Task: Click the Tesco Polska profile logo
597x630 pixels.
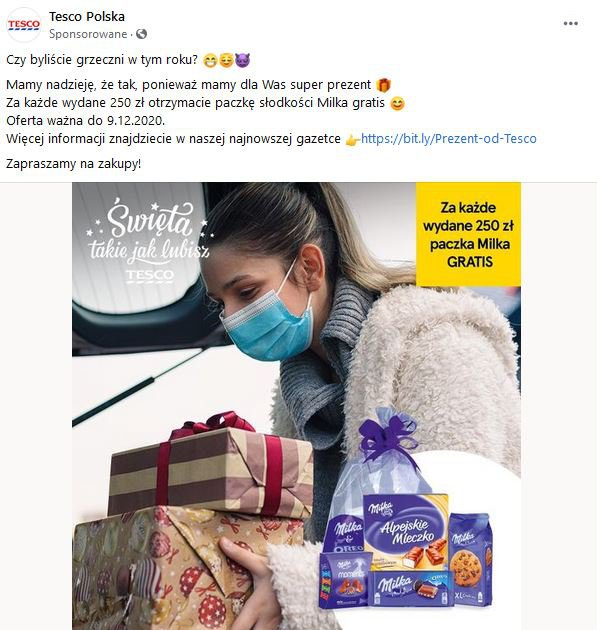Action: [24, 25]
